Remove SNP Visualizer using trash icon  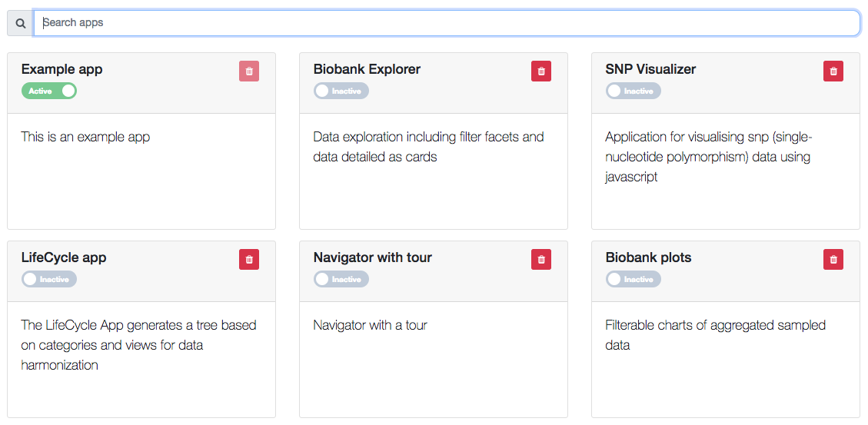(x=833, y=71)
